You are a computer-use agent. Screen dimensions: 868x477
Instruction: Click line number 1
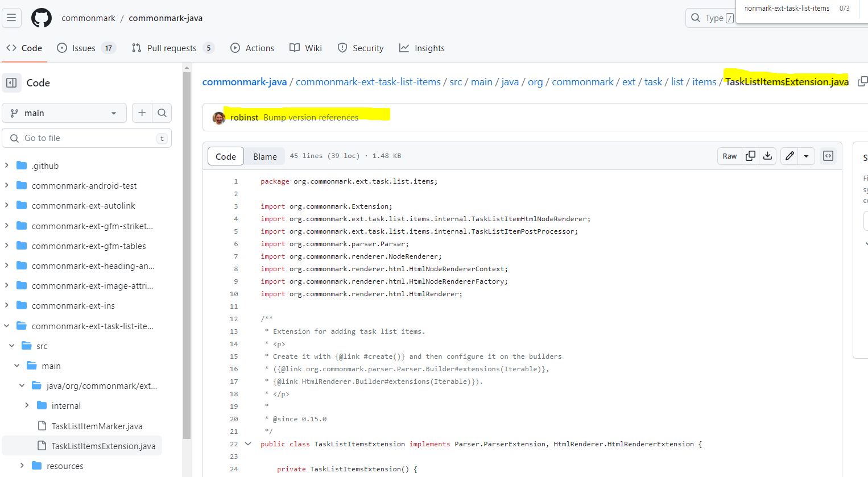235,181
